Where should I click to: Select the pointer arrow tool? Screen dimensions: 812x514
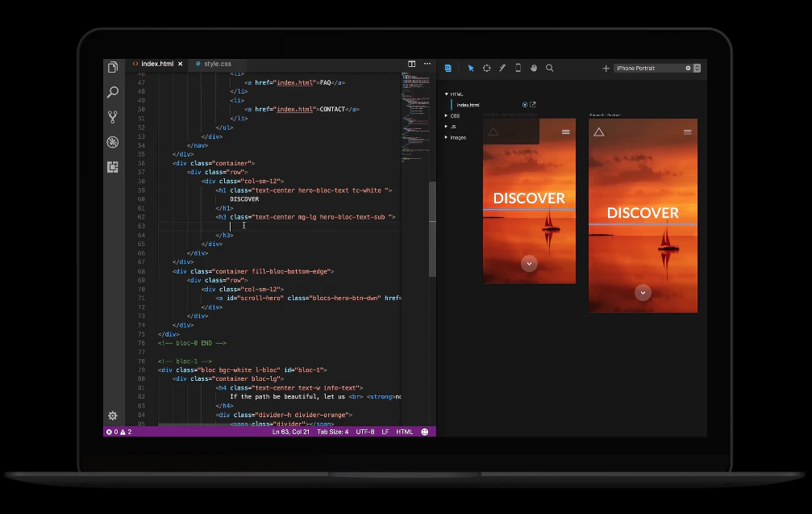click(471, 69)
